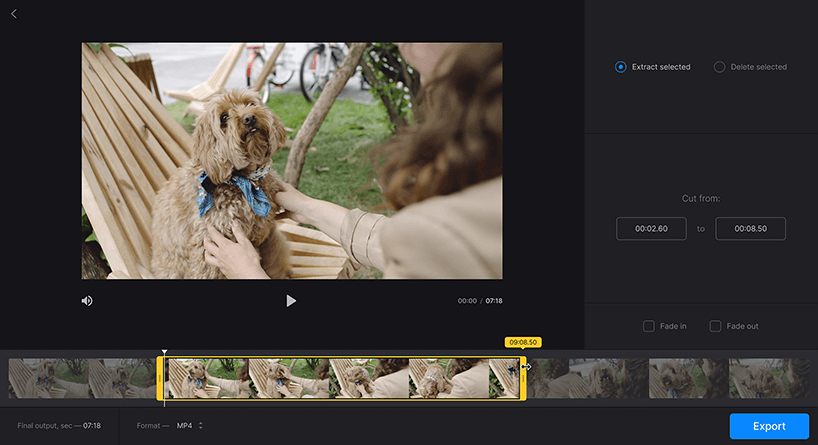Click the back arrow icon
818x445 pixels.
click(14, 14)
